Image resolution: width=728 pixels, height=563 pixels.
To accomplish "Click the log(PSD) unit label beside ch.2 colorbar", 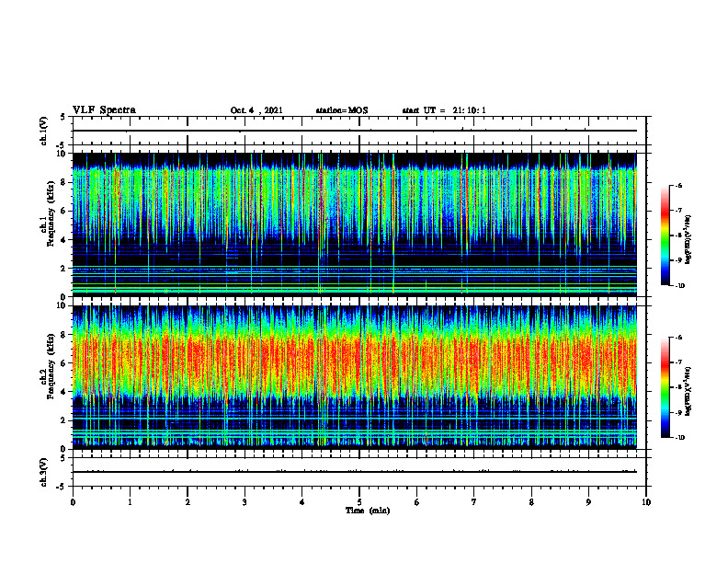I will point(688,392).
